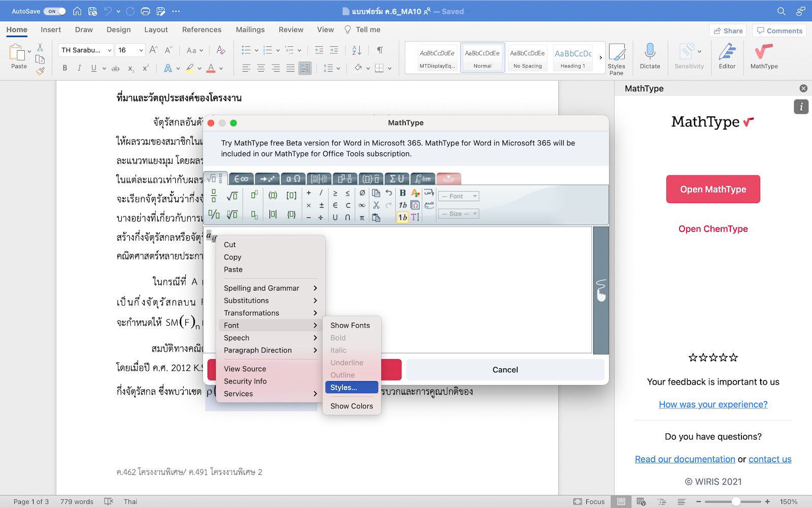Click the search magnifier in Word title bar

pyautogui.click(x=782, y=11)
